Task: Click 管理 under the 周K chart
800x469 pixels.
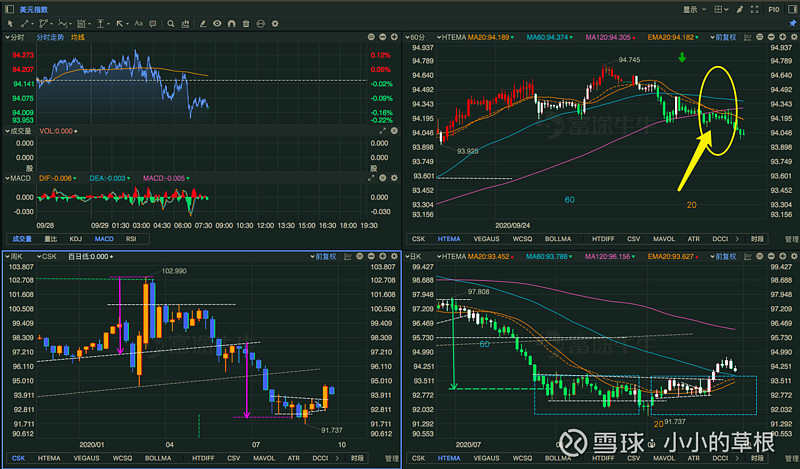Action: click(x=391, y=458)
